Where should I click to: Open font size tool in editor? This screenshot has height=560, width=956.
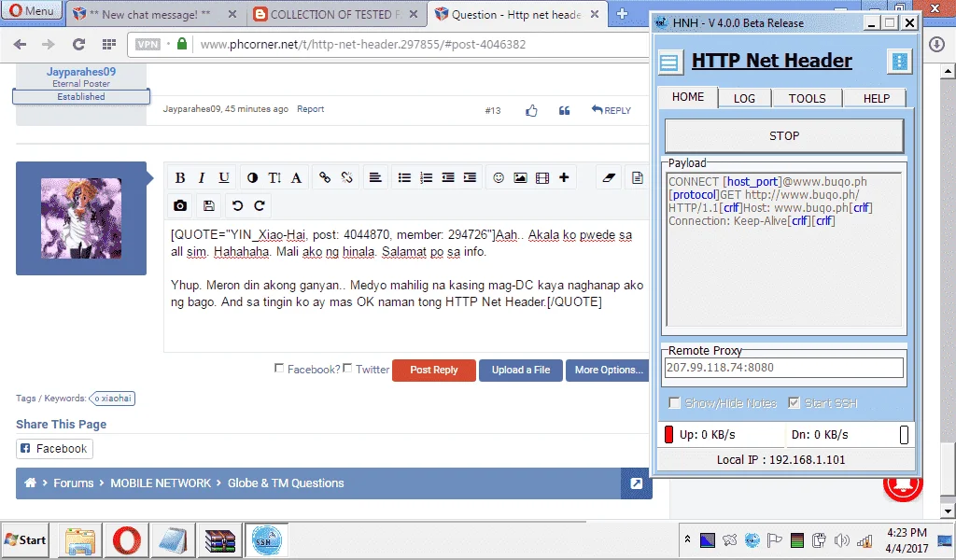pyautogui.click(x=274, y=178)
